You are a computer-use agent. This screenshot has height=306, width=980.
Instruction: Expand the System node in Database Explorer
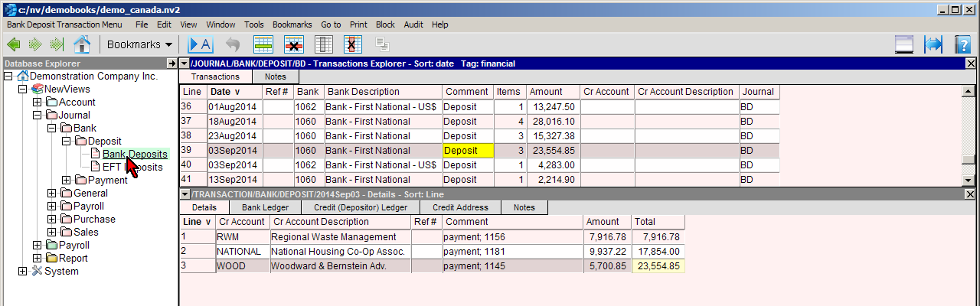click(x=23, y=272)
